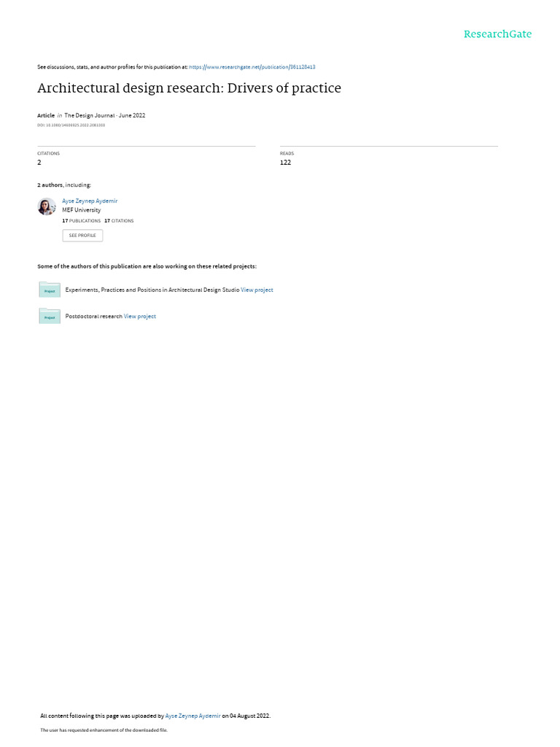560x747 pixels.
Task: Click the project folder icon beside Postdoctoral research
Action: (50, 316)
